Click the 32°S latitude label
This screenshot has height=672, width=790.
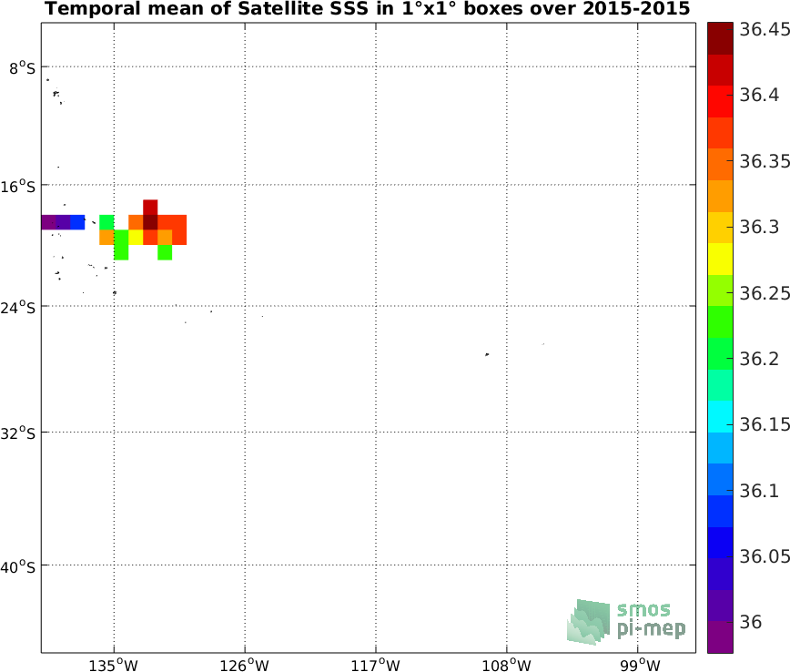click(18, 433)
